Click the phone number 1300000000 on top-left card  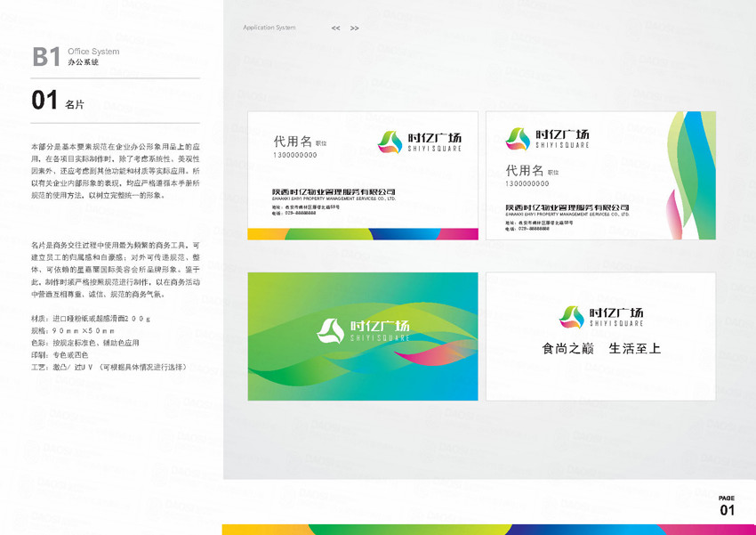[294, 155]
